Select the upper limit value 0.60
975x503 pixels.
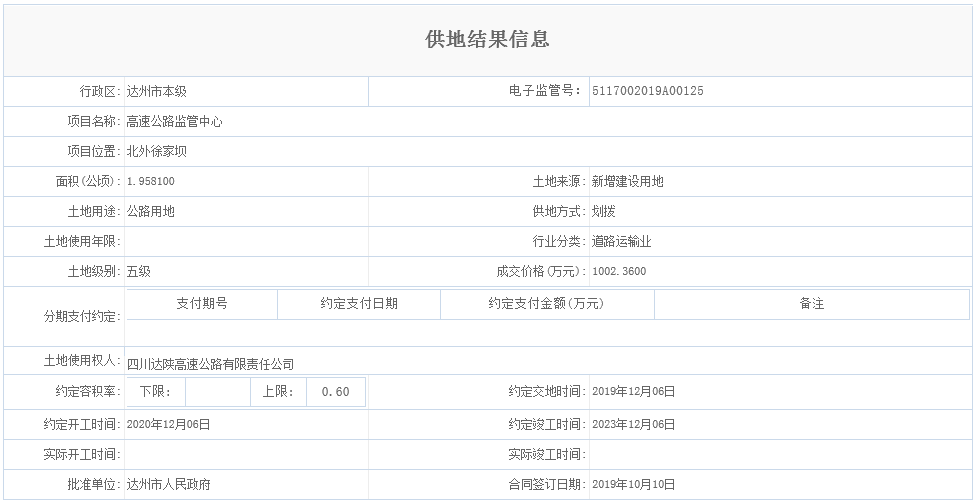pos(336,392)
